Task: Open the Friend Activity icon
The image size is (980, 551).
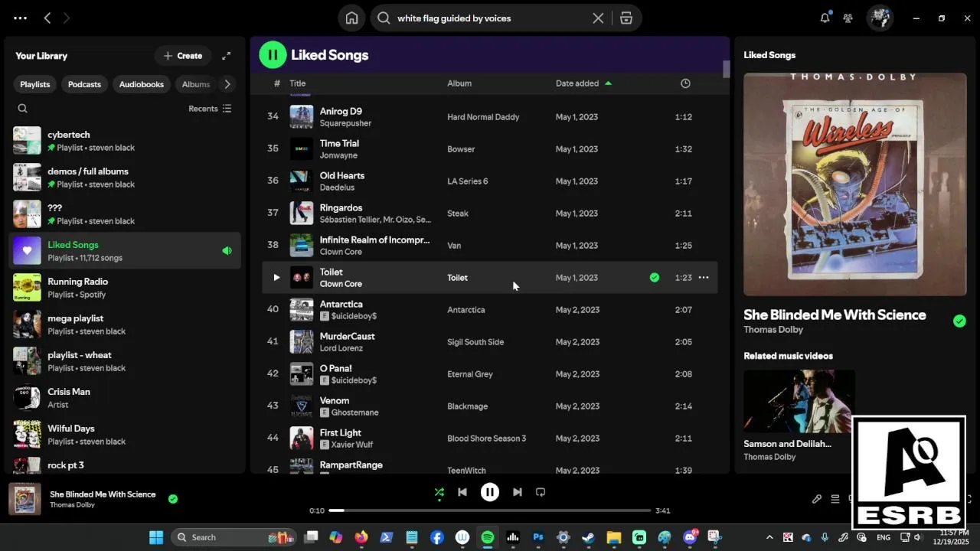Action: click(x=848, y=18)
